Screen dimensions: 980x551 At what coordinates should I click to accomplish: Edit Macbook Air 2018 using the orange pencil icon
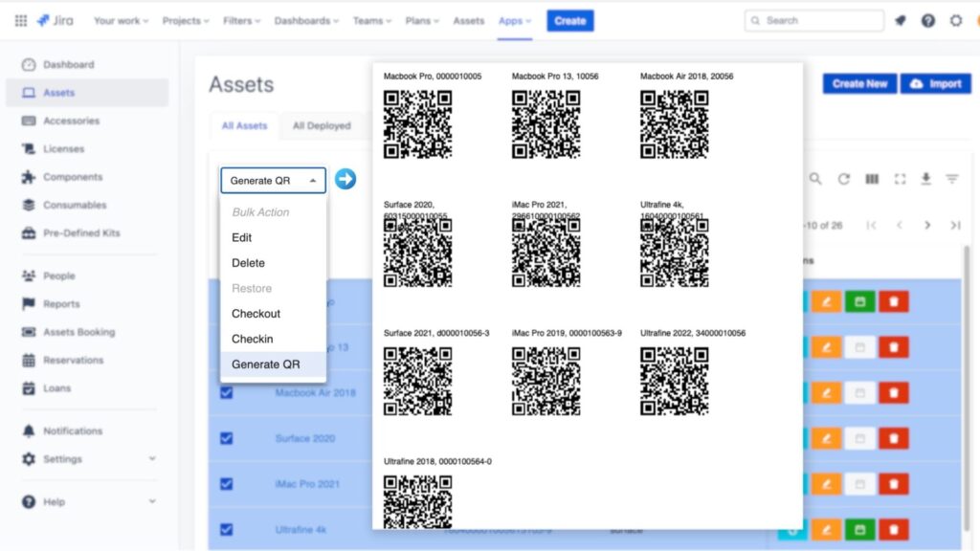coord(829,392)
